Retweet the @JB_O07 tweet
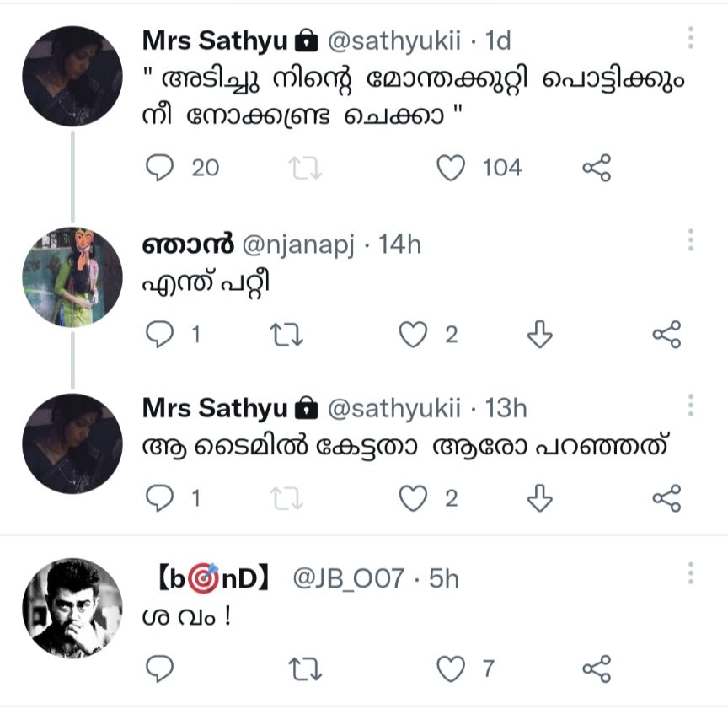Viewport: 728px width, 709px height. point(305,669)
